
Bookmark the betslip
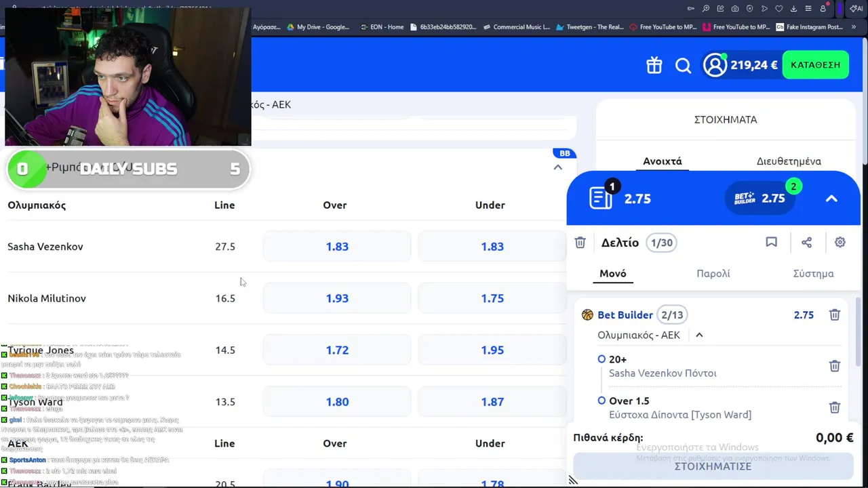771,242
